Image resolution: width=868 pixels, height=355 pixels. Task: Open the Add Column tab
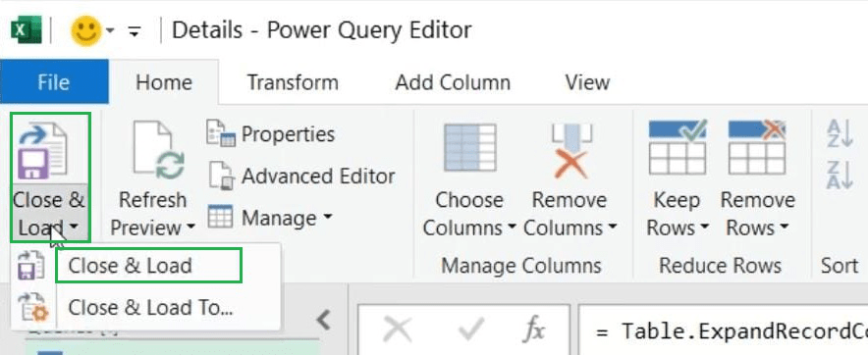453,82
